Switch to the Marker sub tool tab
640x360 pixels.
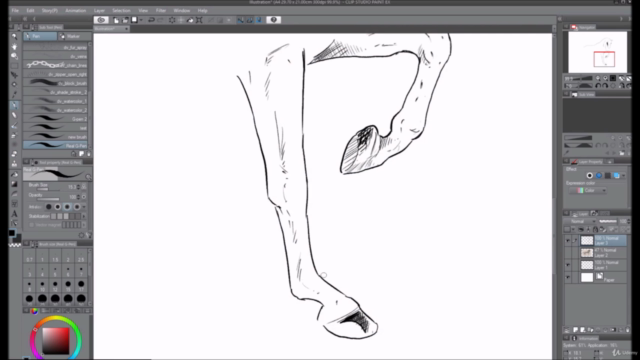(74, 36)
